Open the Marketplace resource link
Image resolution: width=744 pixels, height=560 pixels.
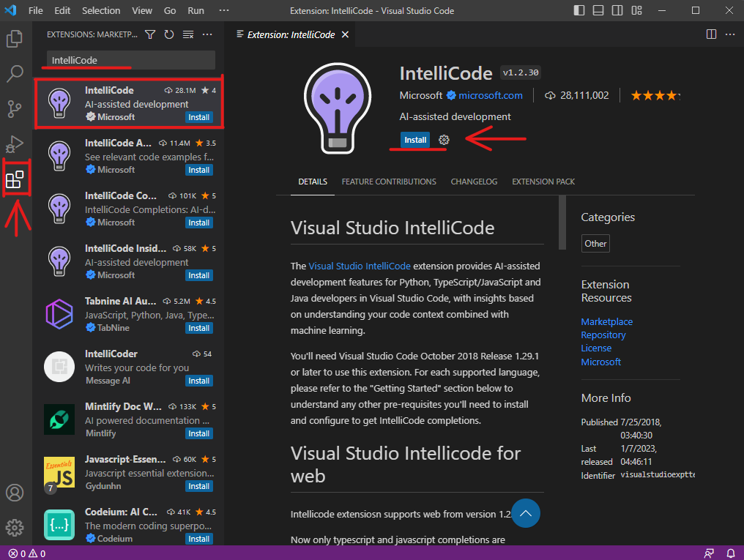point(606,321)
